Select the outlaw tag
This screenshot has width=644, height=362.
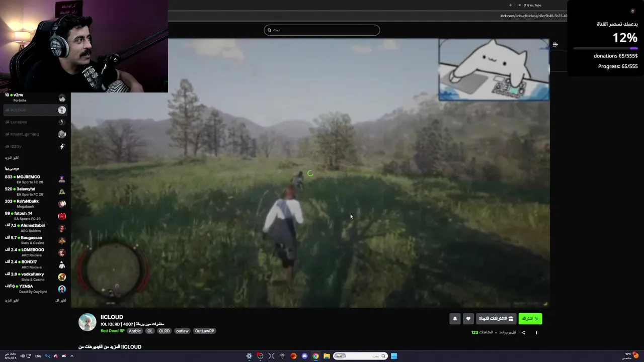pos(182,331)
